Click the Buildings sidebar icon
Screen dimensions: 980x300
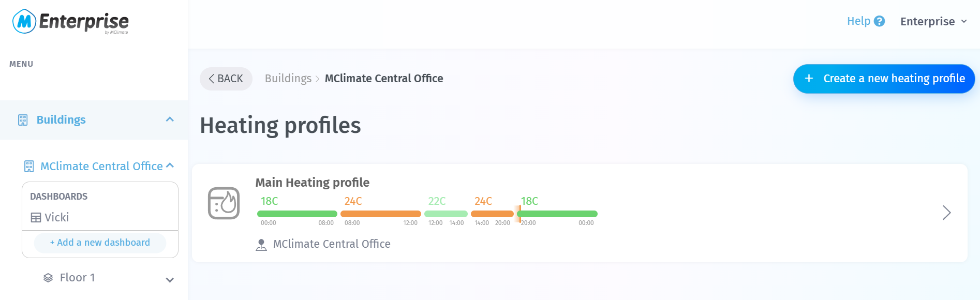pos(23,120)
